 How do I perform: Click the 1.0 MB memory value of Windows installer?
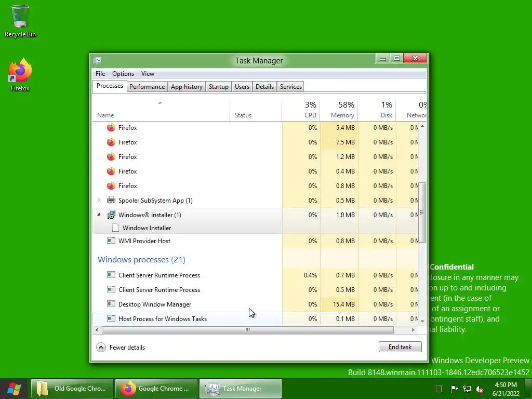click(x=345, y=215)
